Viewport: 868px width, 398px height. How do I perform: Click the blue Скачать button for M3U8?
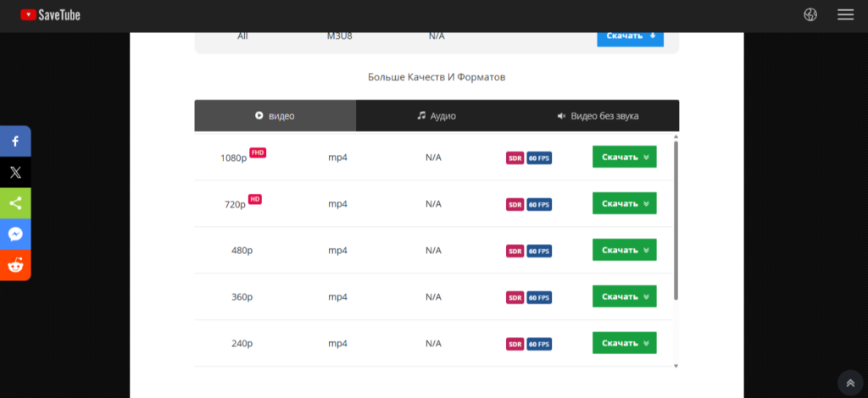pyautogui.click(x=630, y=36)
